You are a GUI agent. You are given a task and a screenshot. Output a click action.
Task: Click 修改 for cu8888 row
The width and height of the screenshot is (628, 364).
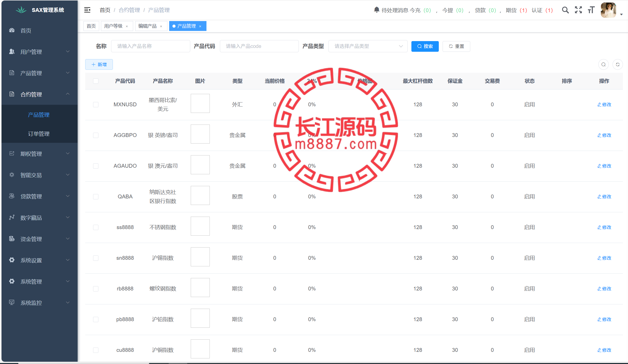click(x=604, y=350)
